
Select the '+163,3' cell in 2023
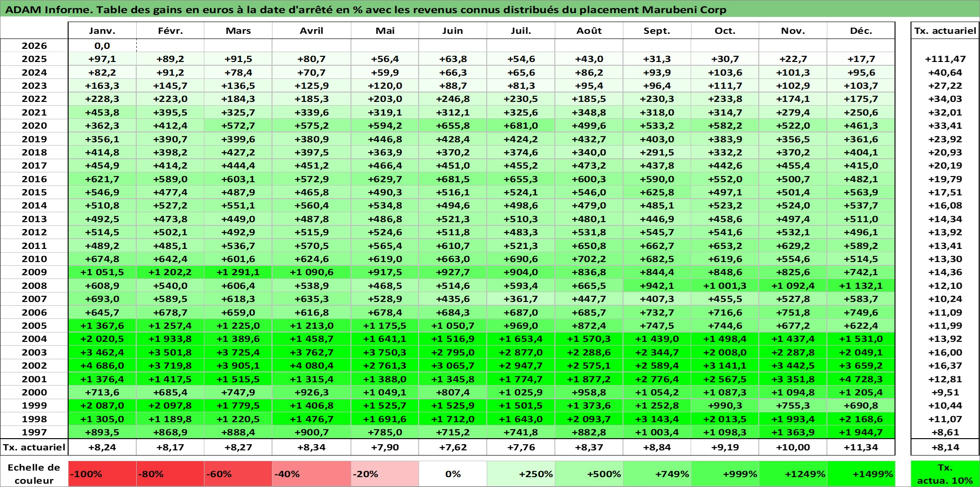point(102,85)
